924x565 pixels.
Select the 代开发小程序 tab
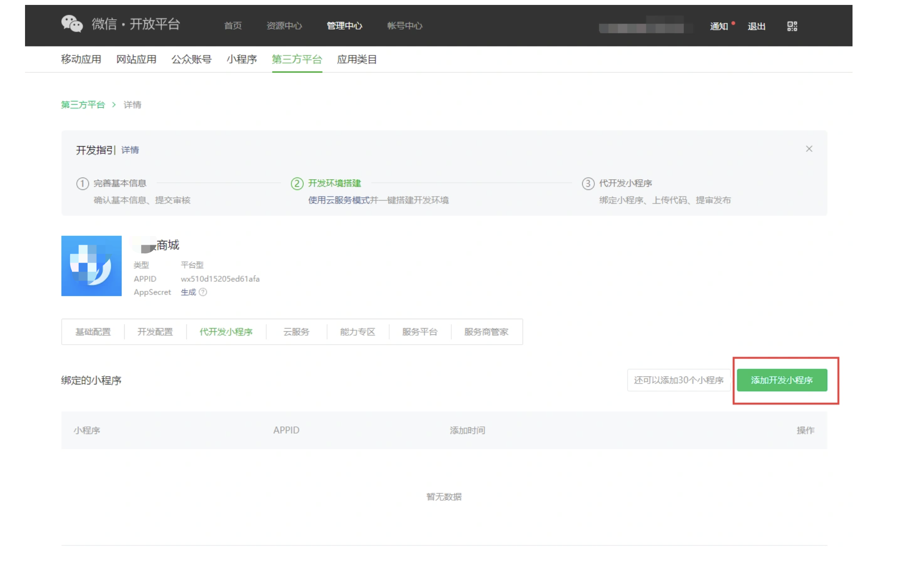pos(226,332)
